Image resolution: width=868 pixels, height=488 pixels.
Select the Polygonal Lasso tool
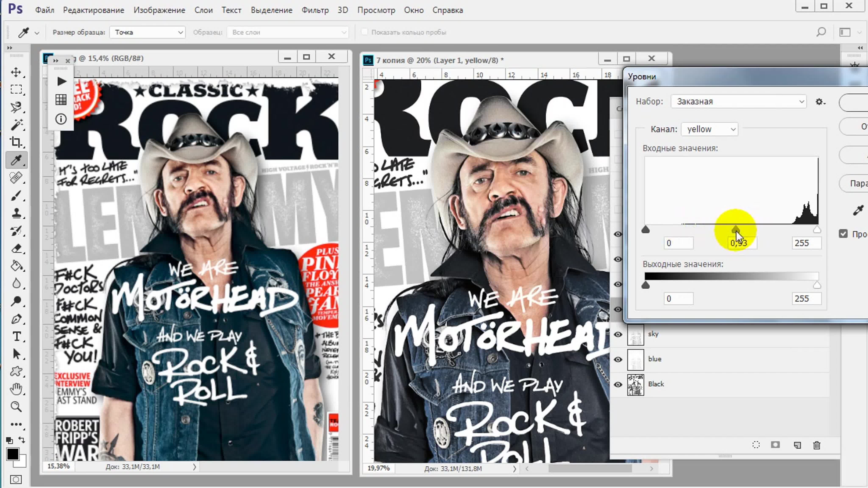pyautogui.click(x=16, y=107)
